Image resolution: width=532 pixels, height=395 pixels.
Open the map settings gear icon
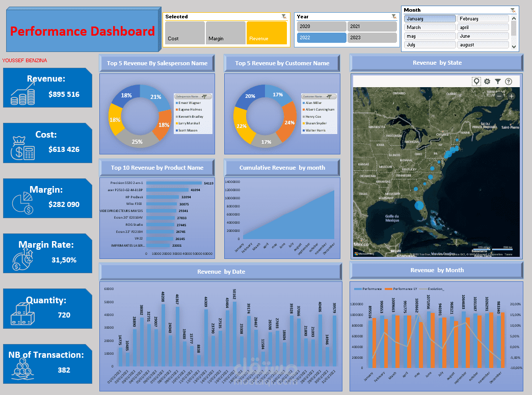point(487,81)
